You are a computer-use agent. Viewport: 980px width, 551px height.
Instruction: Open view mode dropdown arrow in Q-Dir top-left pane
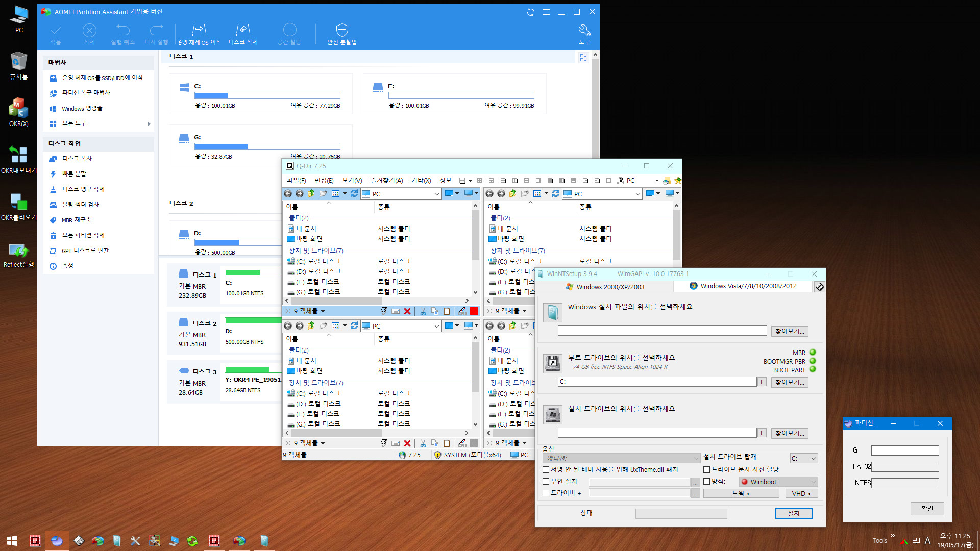(x=345, y=194)
